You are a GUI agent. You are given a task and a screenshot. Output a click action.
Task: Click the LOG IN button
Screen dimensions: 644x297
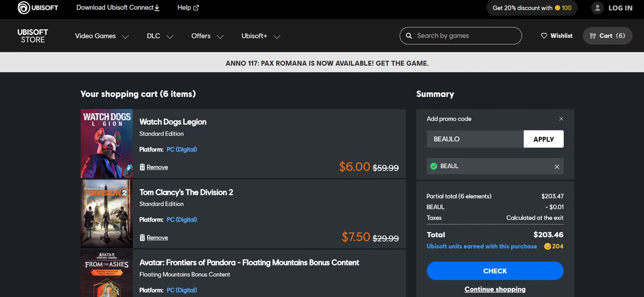[620, 8]
